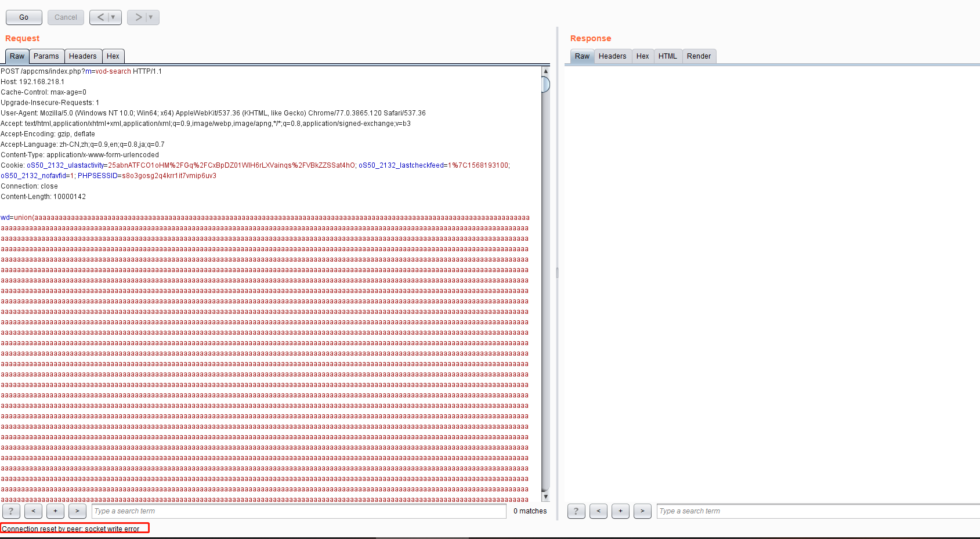Click the request scrollbar up arrow
The width and height of the screenshot is (980, 539).
545,71
